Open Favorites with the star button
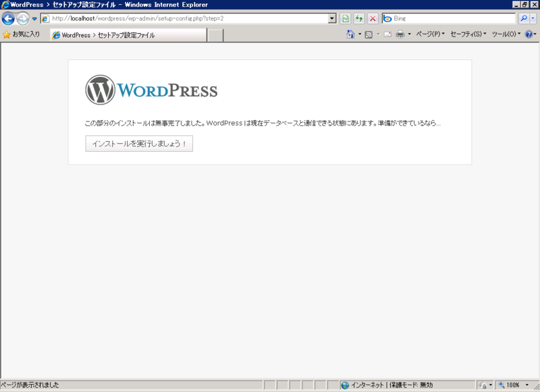 point(21,34)
